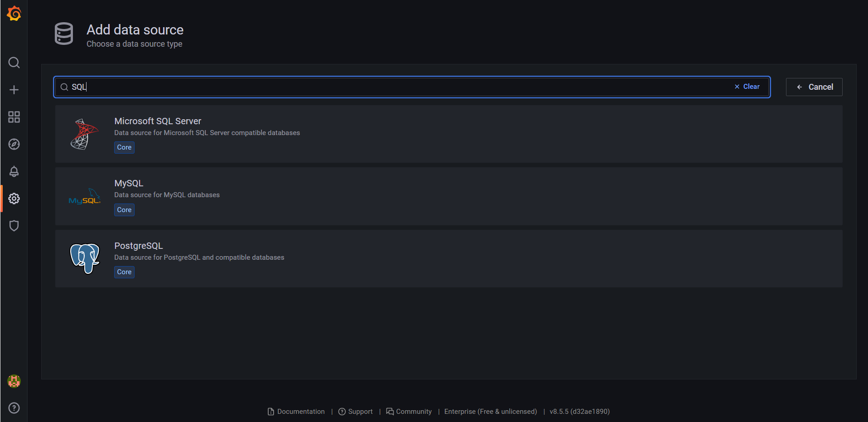Click the MySQL dolphin logo
Screen dimensions: 868x422
(84, 197)
